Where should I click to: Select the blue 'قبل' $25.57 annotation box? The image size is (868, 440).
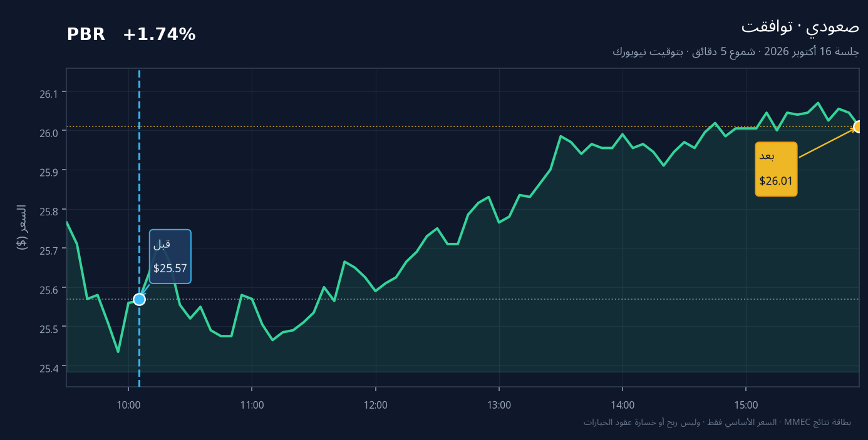coord(170,257)
